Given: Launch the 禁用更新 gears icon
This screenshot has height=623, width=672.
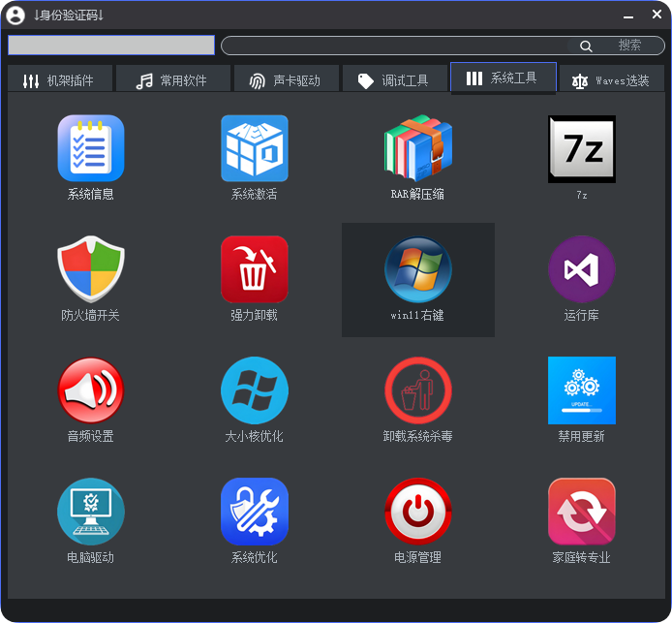Looking at the screenshot, I should (582, 390).
